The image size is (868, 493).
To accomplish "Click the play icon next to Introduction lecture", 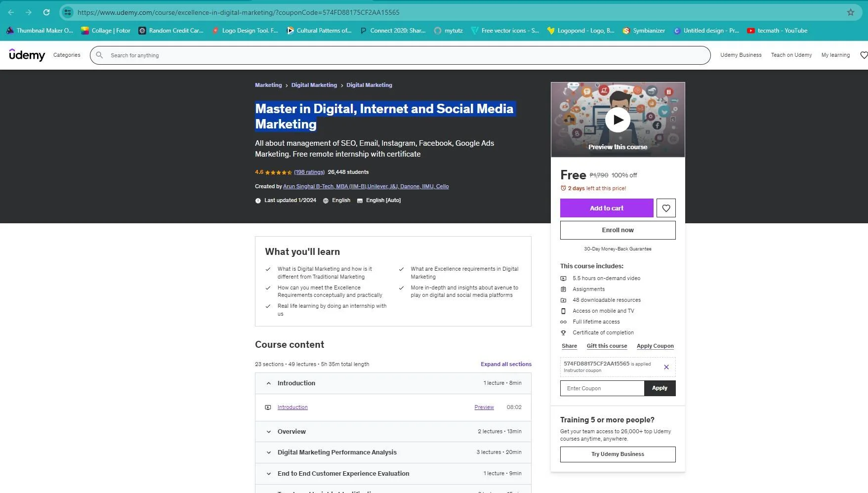I will point(268,408).
